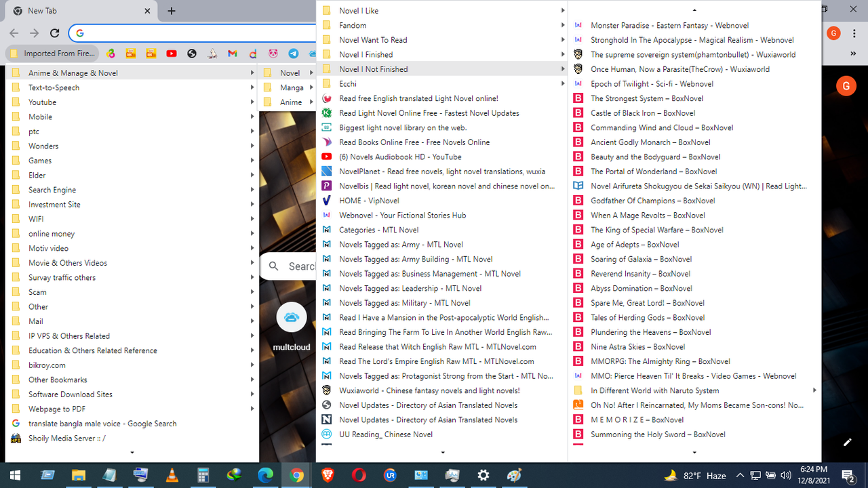The image size is (868, 488).
Task: Open Castle of Black Iron – BoxNovel
Action: (694, 113)
